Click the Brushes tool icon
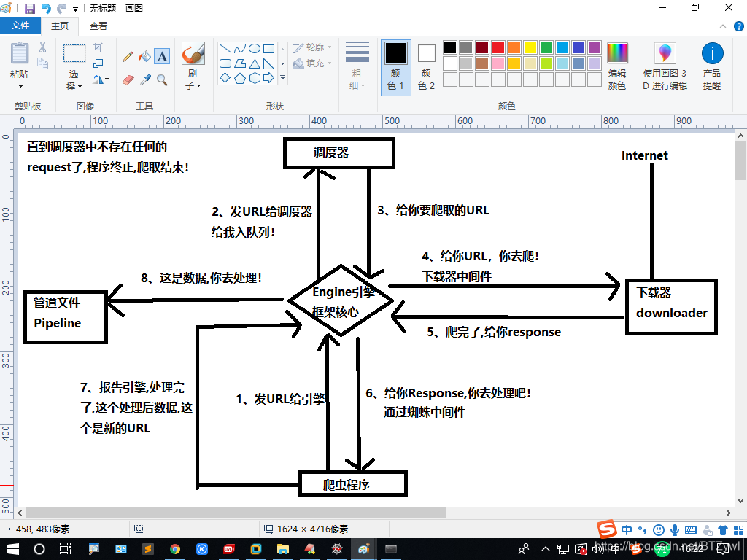Image resolution: width=747 pixels, height=560 pixels. [x=193, y=53]
